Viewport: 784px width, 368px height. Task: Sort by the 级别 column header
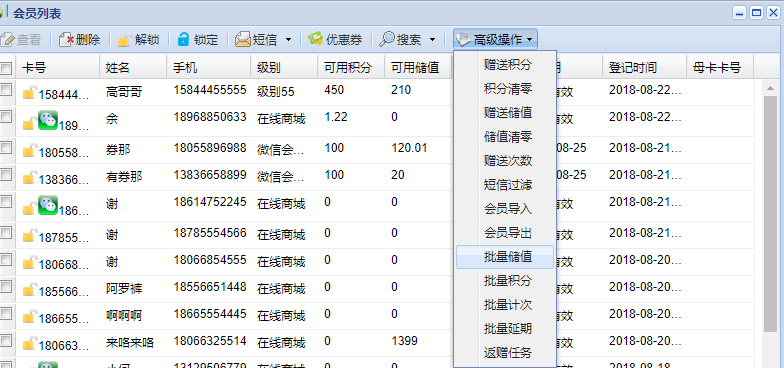[284, 68]
